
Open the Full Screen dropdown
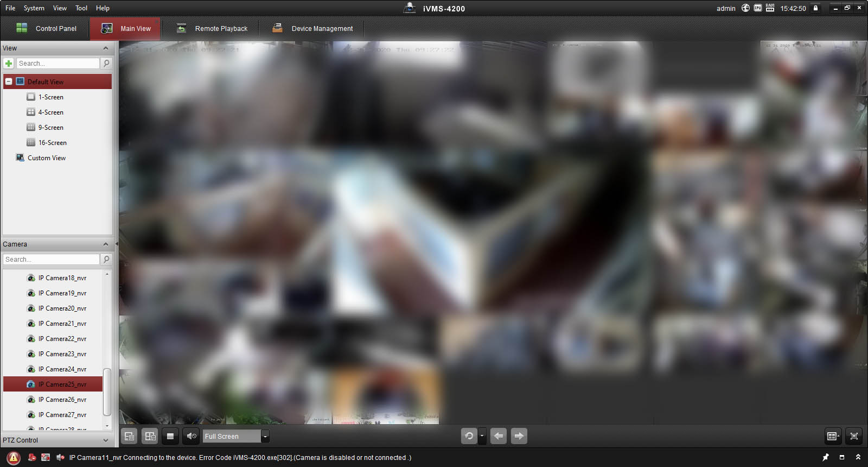pos(265,436)
